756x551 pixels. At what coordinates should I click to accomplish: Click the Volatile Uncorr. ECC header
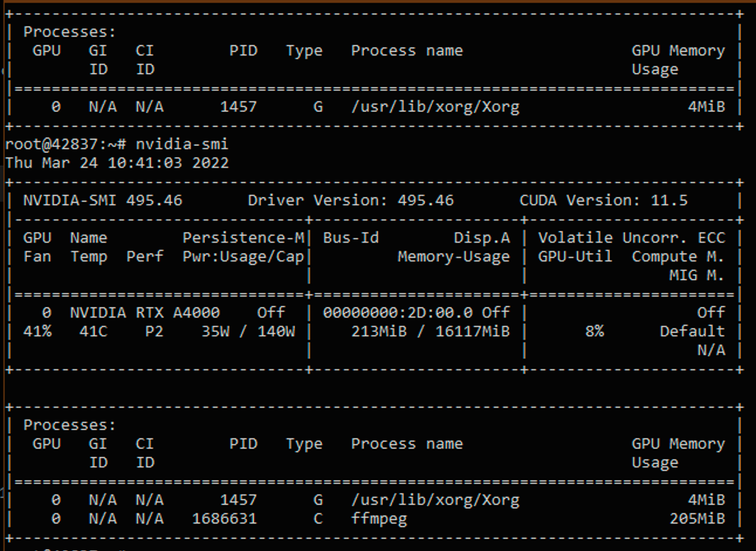631,238
